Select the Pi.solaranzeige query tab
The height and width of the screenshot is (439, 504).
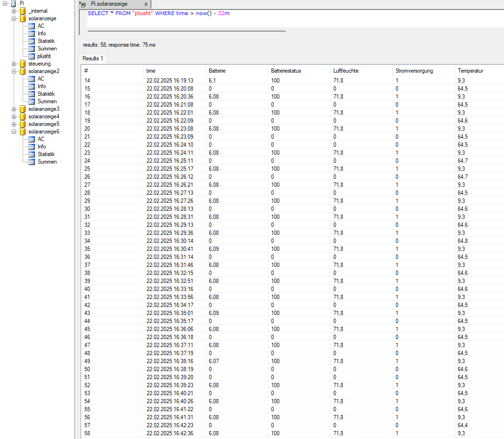pos(109,4)
